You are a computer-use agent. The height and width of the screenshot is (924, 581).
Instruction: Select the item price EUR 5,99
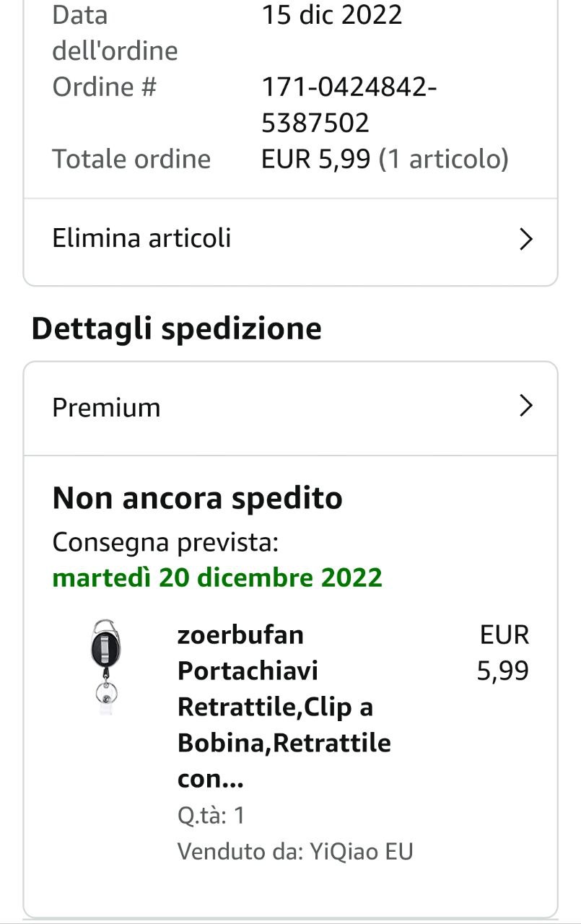pos(503,653)
